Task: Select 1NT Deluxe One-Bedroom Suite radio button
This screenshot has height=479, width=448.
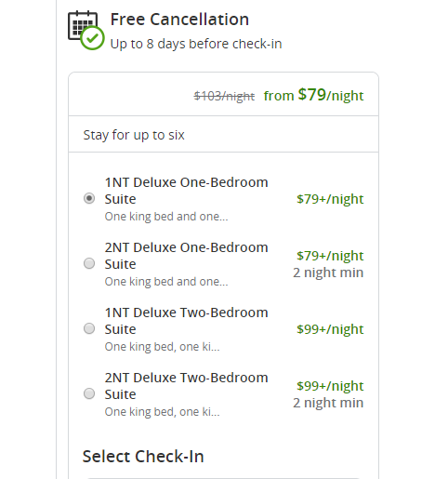Action: pos(89,198)
